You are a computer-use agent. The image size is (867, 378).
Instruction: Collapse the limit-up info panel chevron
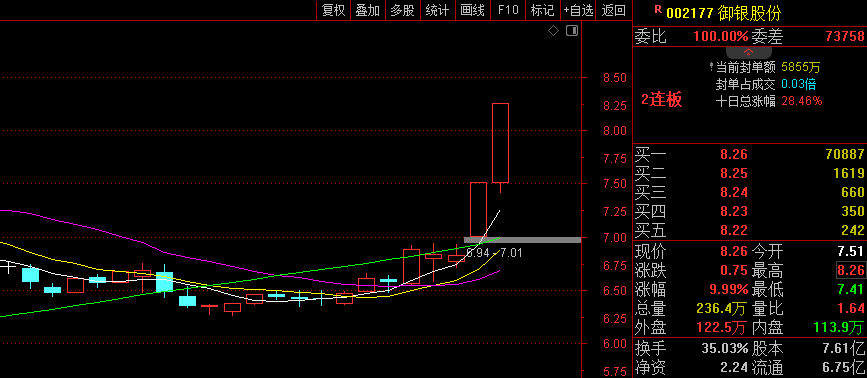tap(749, 52)
